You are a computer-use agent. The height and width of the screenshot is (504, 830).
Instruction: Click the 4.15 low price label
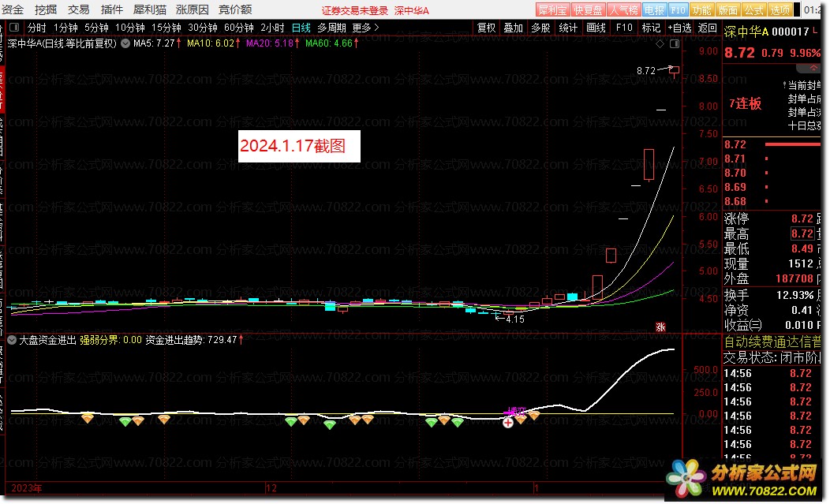(x=514, y=319)
